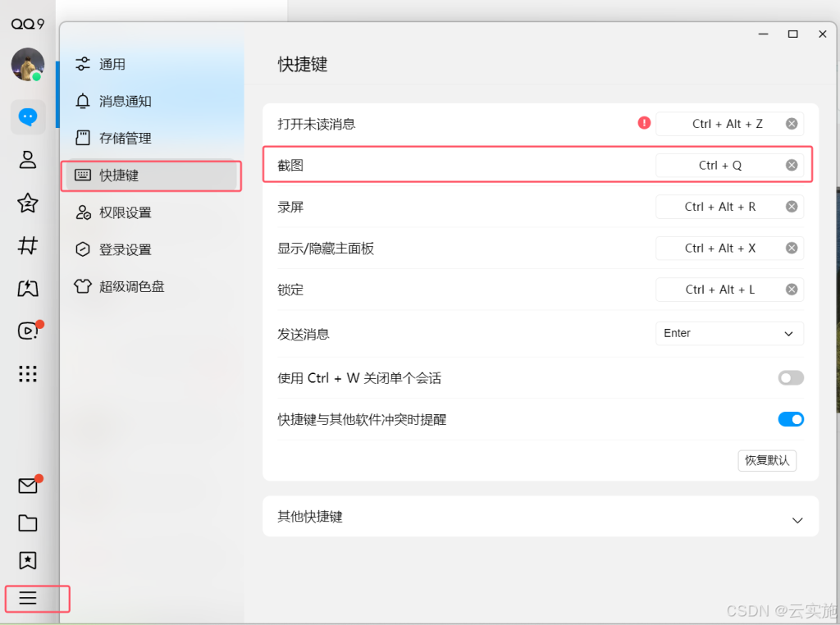Turn off shortcut conflict reminder toggle

[790, 419]
